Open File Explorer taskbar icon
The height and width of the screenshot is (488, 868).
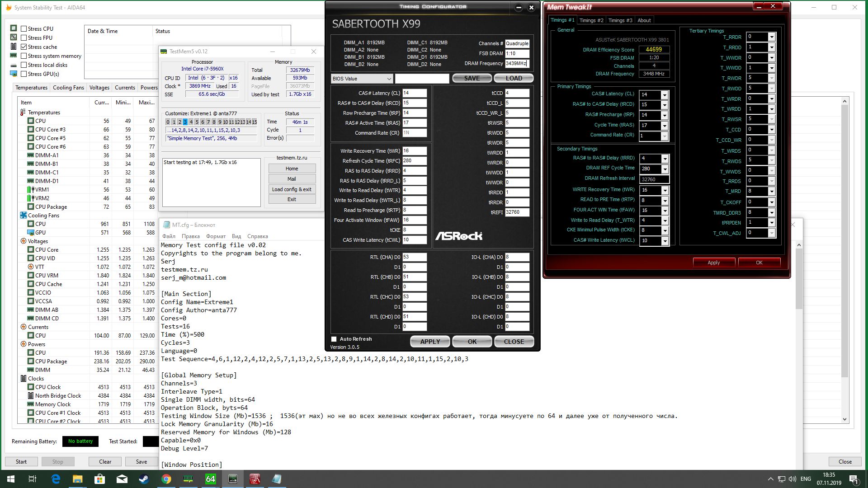[x=78, y=479]
